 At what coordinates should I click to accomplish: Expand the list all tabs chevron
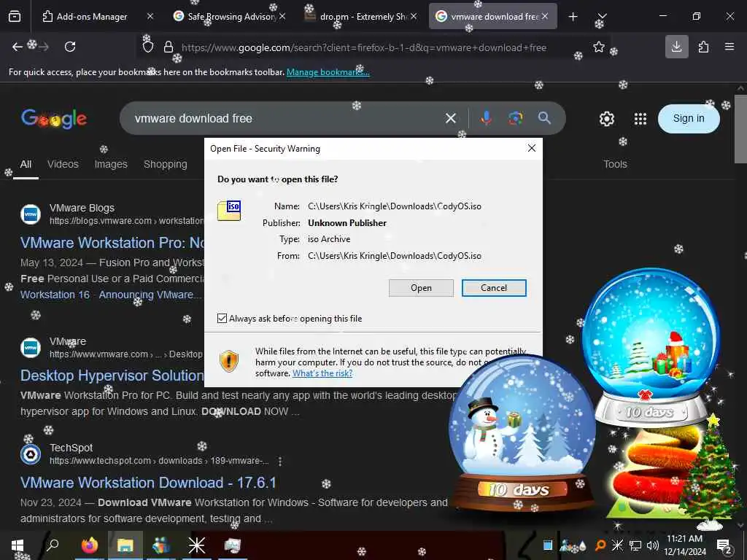pyautogui.click(x=602, y=17)
